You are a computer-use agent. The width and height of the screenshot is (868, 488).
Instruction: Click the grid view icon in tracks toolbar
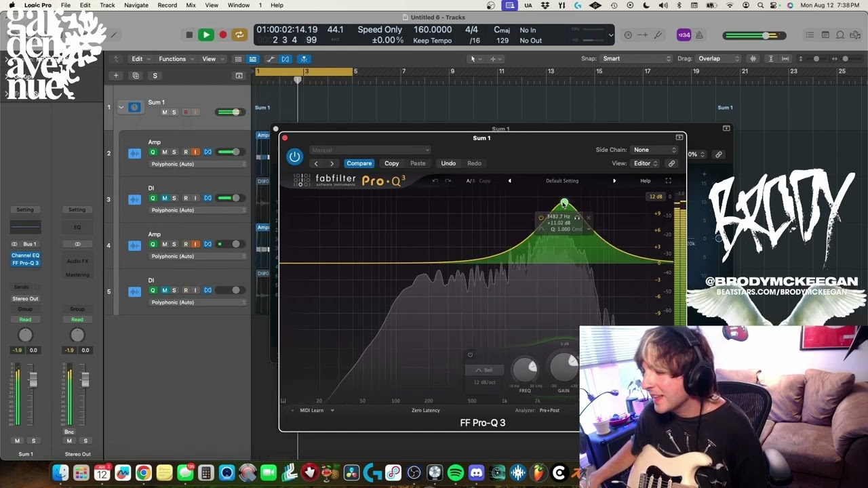[x=238, y=59]
